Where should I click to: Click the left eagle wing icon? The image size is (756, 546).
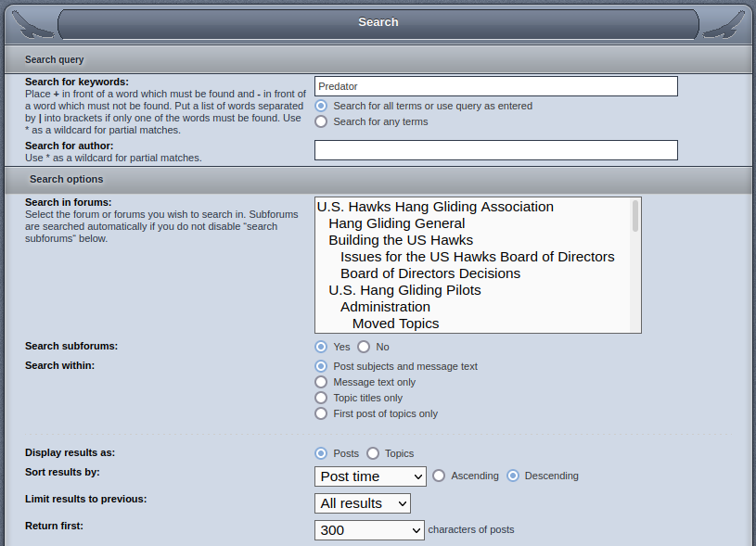click(32, 24)
